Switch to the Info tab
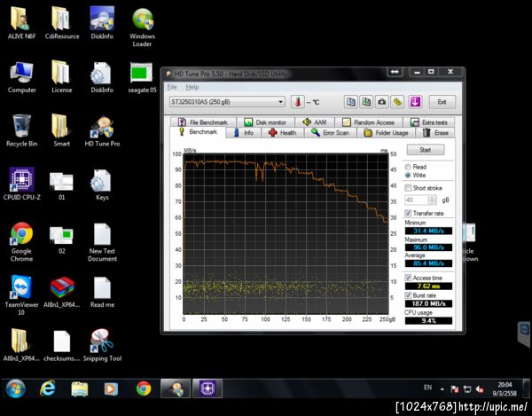 (x=244, y=133)
